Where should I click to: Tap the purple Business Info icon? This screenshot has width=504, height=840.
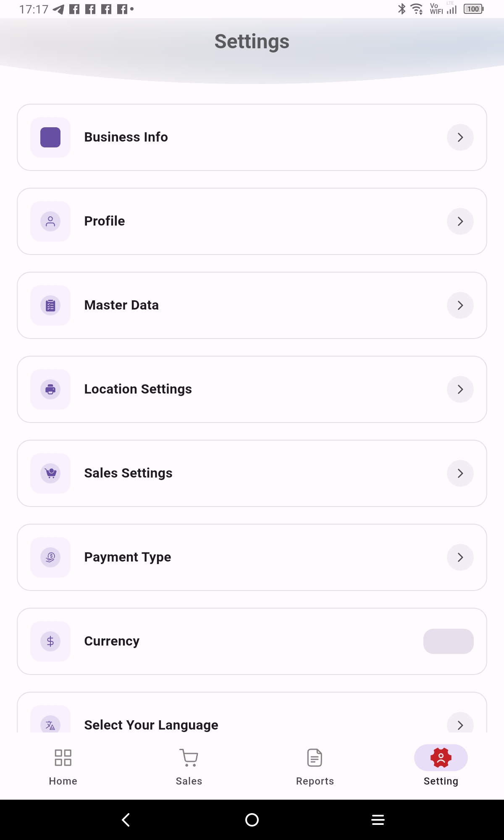[50, 137]
